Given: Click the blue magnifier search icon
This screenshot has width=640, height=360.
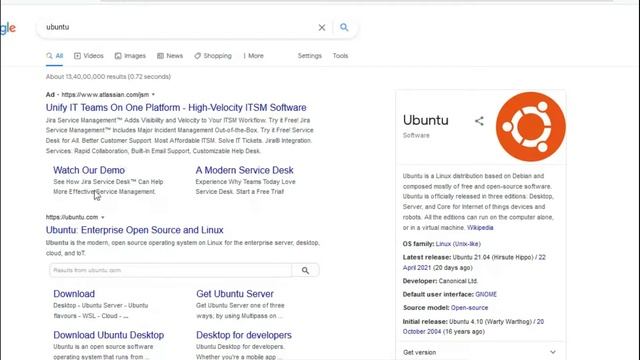Looking at the screenshot, I should click(x=344, y=27).
